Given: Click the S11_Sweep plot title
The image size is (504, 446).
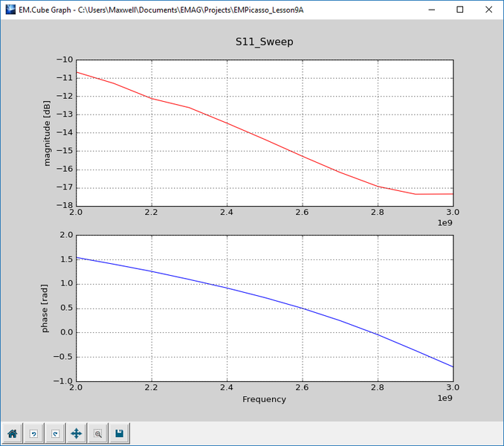Looking at the screenshot, I should point(264,42).
